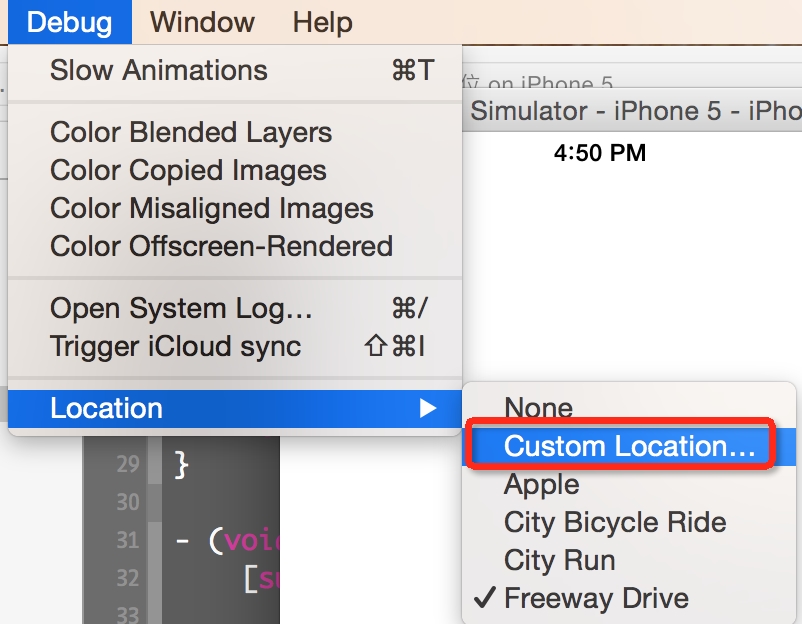Choose Custom Location… entry
This screenshot has width=802, height=624.
tap(629, 446)
